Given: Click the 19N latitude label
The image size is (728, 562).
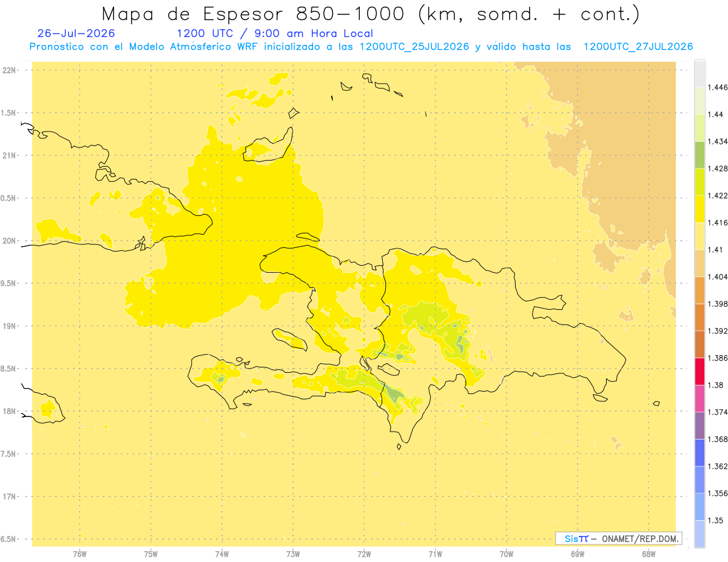Looking at the screenshot, I should click(x=8, y=326).
